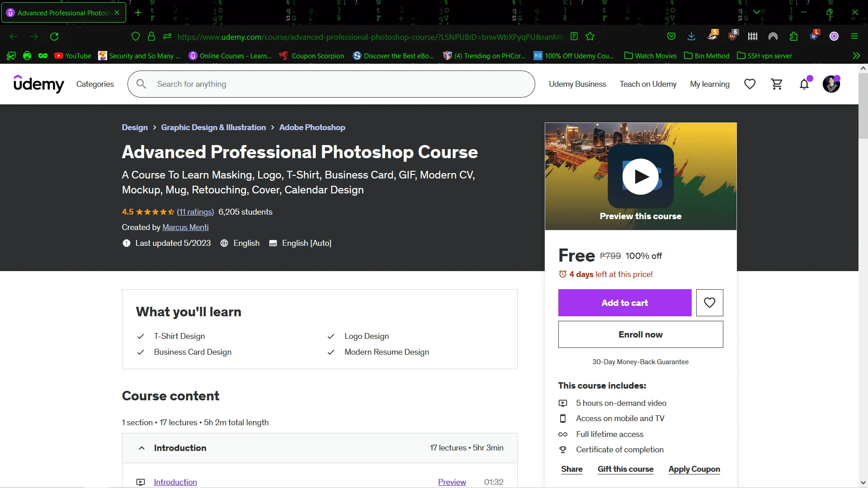Image resolution: width=868 pixels, height=488 pixels.
Task: Open the 100% Off Udemy Coupon bookmark
Action: [x=574, y=56]
